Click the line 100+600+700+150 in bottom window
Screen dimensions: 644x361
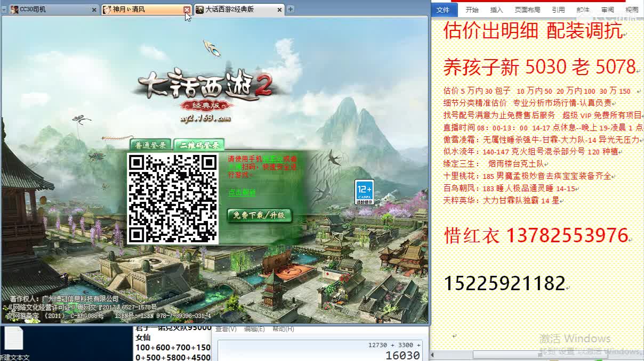pos(173,348)
